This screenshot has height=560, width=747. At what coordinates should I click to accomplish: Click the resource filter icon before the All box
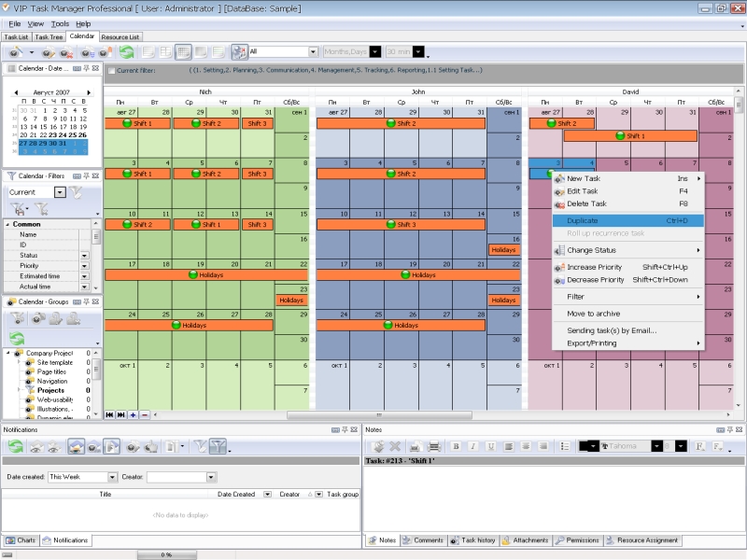(x=239, y=52)
